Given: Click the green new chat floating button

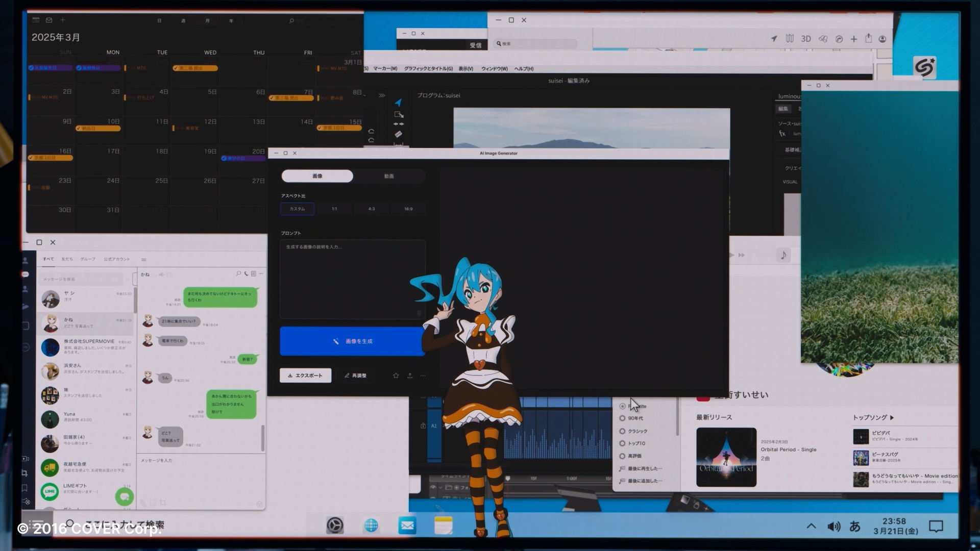Looking at the screenshot, I should (124, 496).
